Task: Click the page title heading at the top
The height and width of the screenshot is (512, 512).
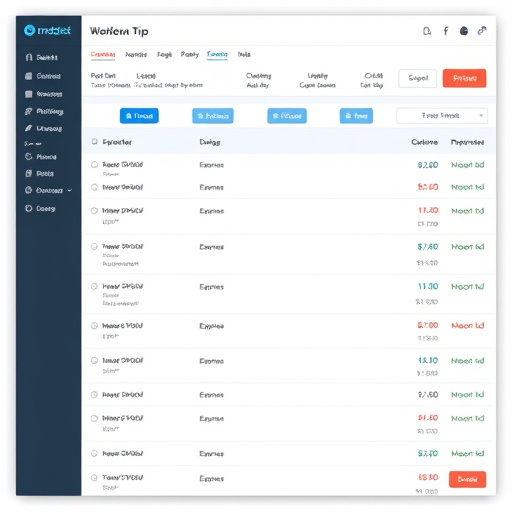Action: pyautogui.click(x=119, y=31)
